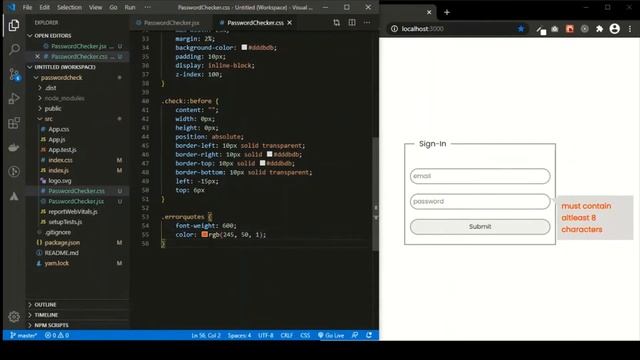Screen dimensions: 640x360
Task: Open the Search view in activity bar
Action: point(14,49)
